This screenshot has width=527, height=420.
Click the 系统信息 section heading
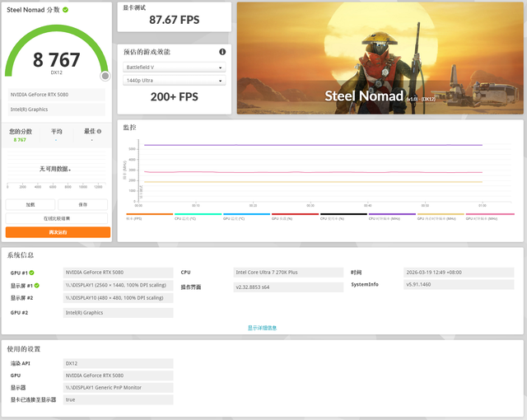[x=21, y=255]
